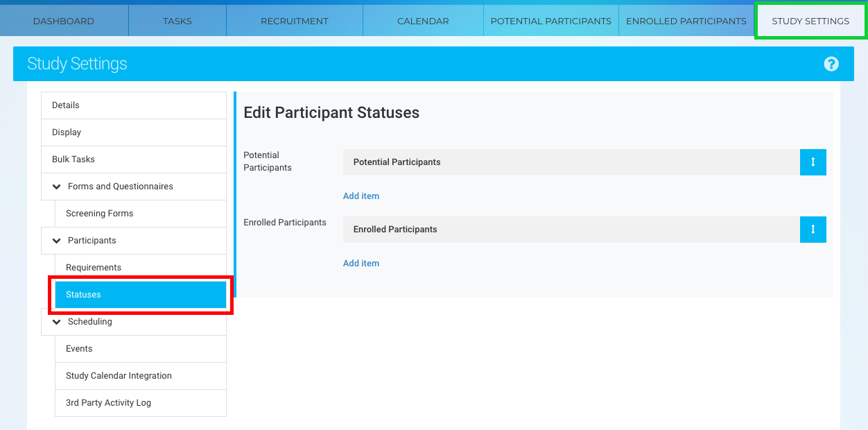868x430 pixels.
Task: Select Display in the settings sidebar
Action: point(67,132)
